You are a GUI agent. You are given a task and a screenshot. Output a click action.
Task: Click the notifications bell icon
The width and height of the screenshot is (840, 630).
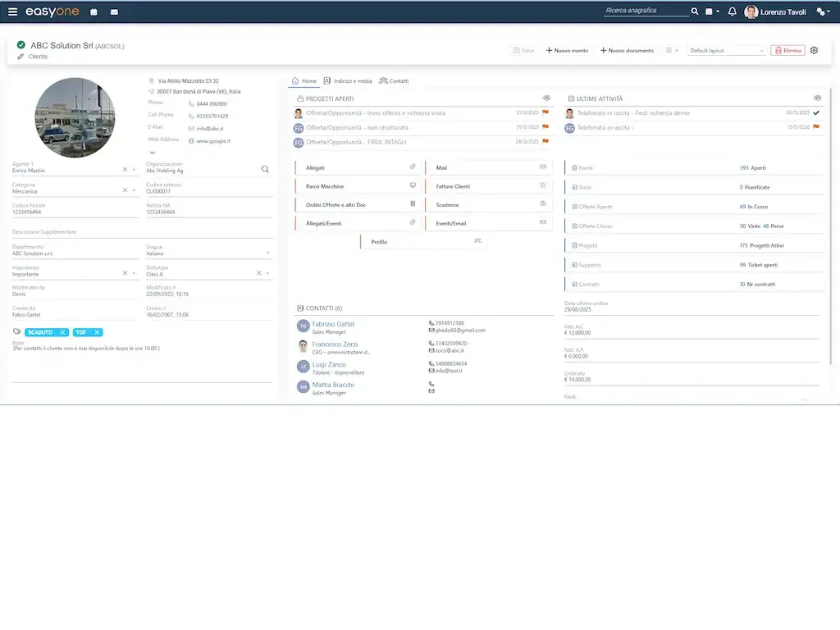coord(732,11)
